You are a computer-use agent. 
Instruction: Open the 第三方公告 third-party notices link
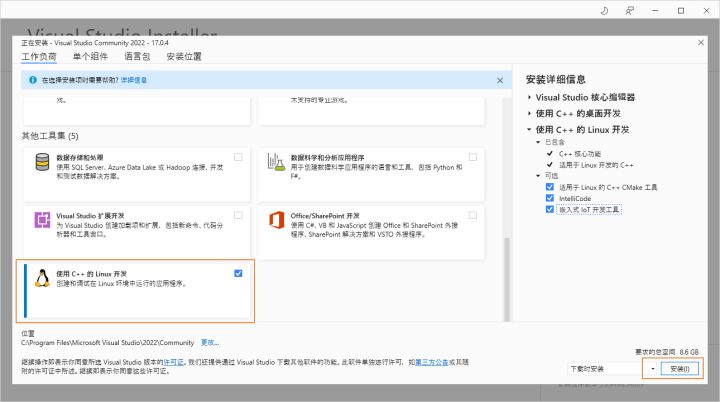(x=432, y=362)
